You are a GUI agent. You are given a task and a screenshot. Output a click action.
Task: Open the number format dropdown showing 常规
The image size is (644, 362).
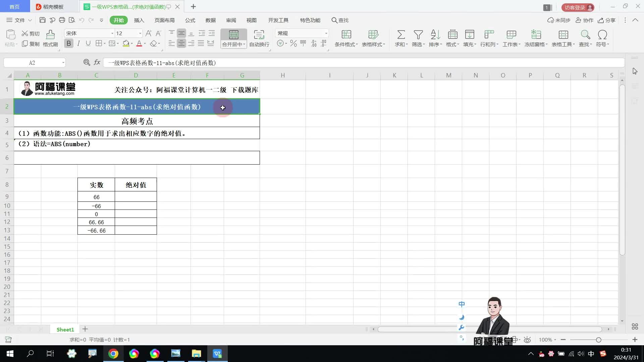pyautogui.click(x=326, y=33)
